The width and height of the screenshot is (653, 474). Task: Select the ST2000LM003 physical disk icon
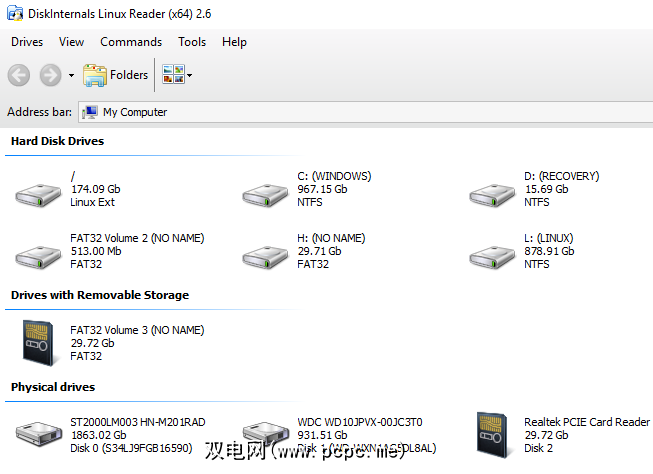38,434
